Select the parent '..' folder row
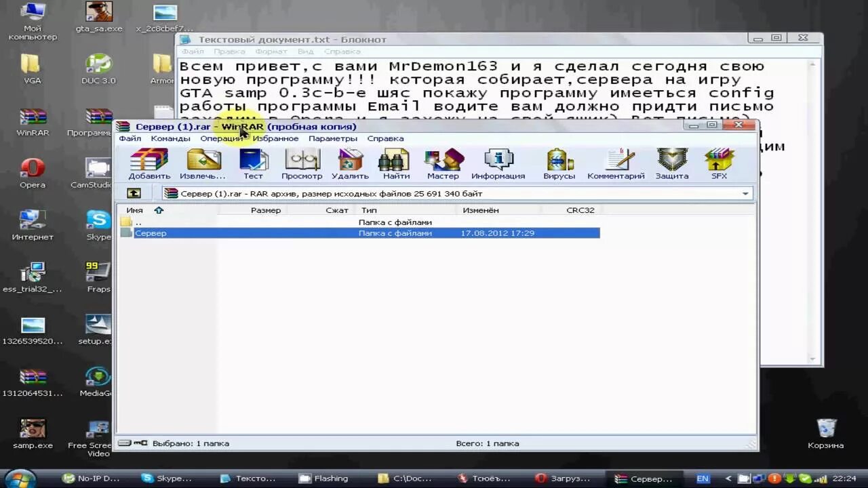868x488 pixels. (359, 222)
